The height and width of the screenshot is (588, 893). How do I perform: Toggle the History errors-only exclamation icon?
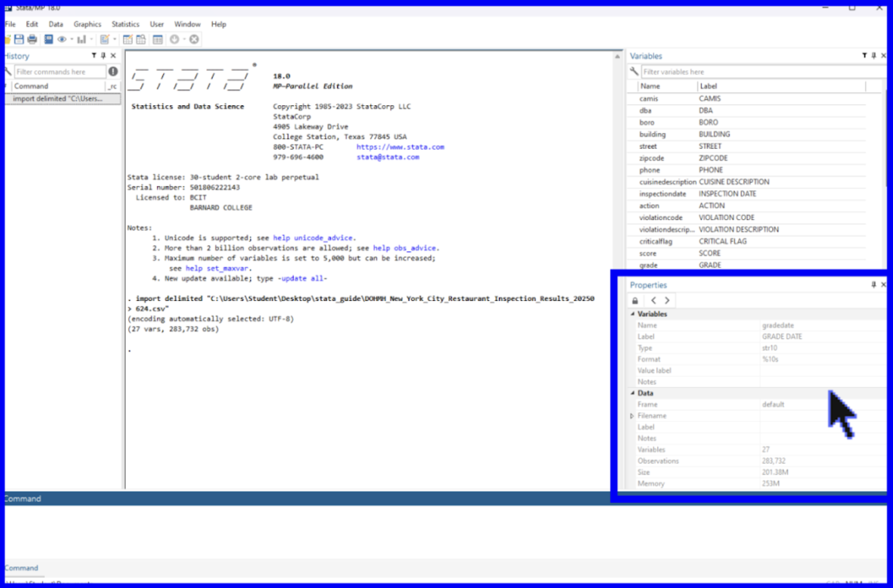(x=113, y=71)
